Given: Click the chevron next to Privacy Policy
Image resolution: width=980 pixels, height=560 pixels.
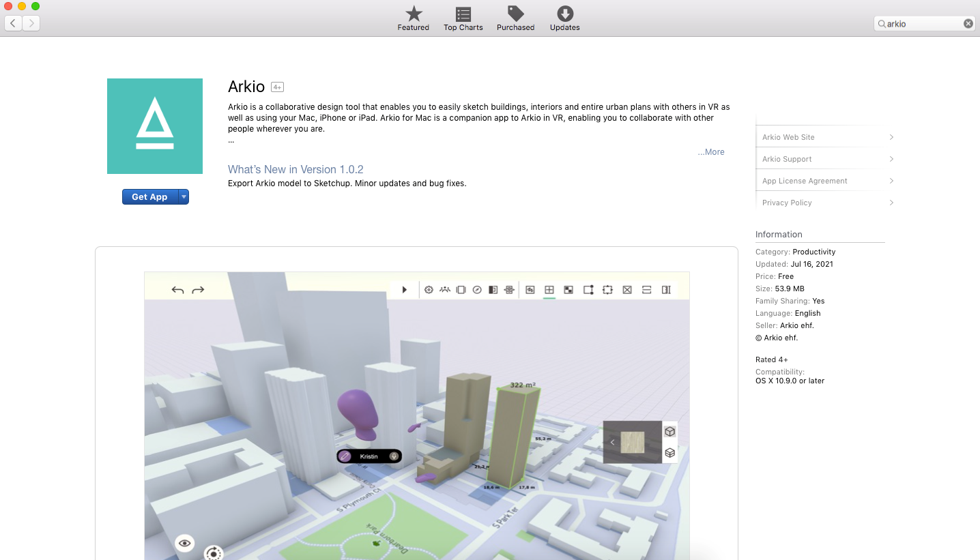Looking at the screenshot, I should (891, 203).
